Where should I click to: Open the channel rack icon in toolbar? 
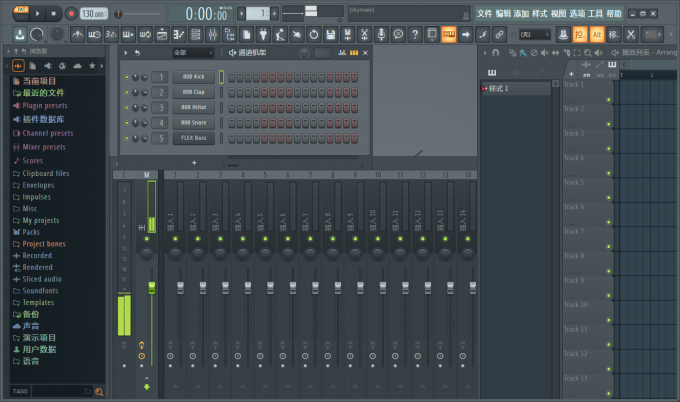coord(196,34)
